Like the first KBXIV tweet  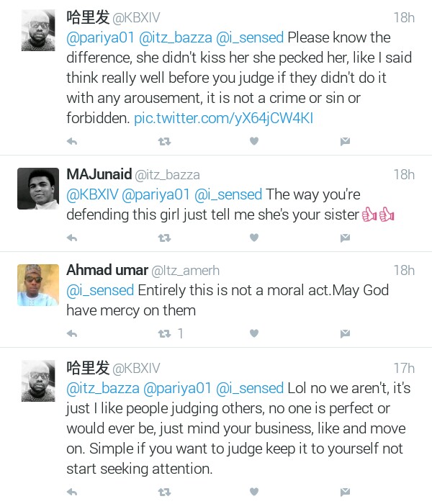(x=253, y=142)
